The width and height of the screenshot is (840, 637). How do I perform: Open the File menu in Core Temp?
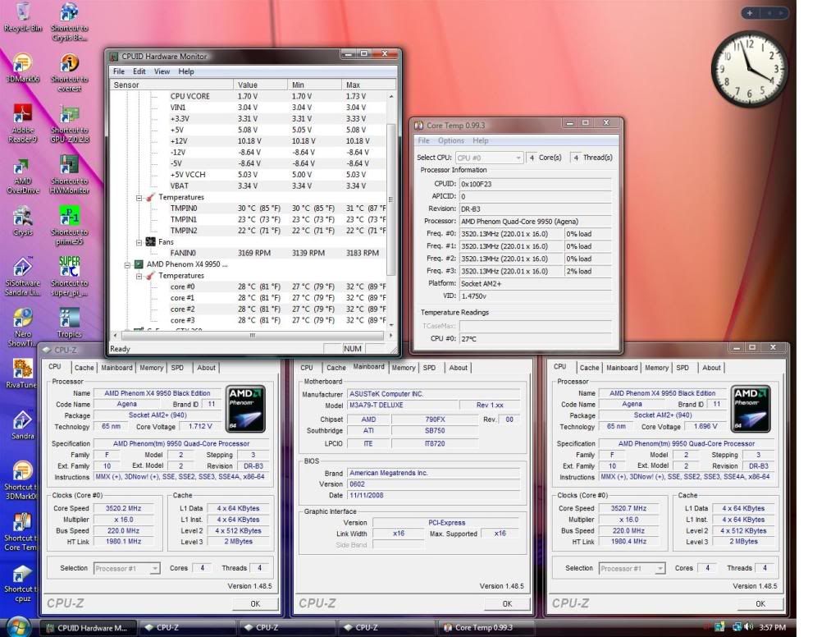pos(424,140)
